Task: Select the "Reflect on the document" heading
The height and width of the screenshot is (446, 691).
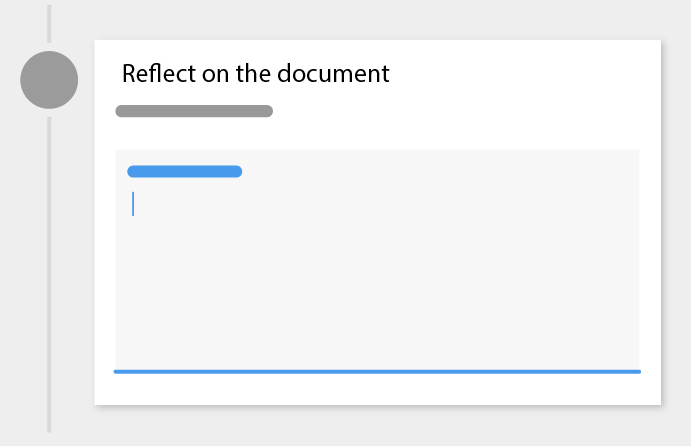Action: pos(255,74)
